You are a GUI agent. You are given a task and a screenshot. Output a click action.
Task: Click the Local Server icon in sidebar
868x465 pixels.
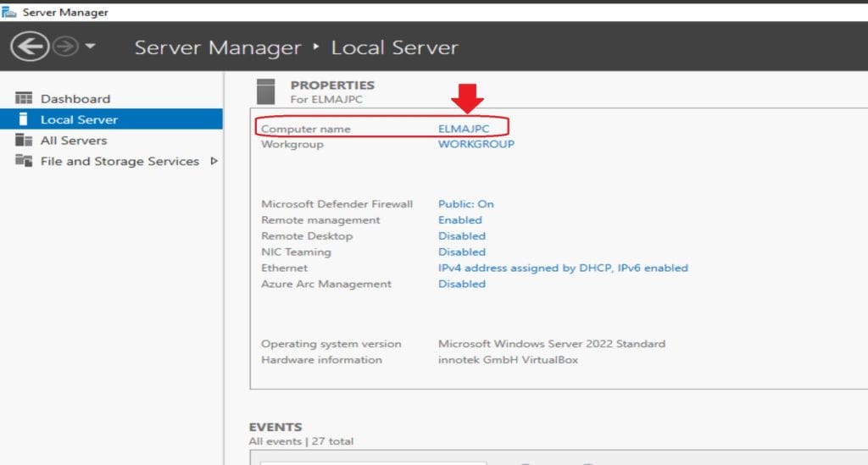(x=24, y=119)
